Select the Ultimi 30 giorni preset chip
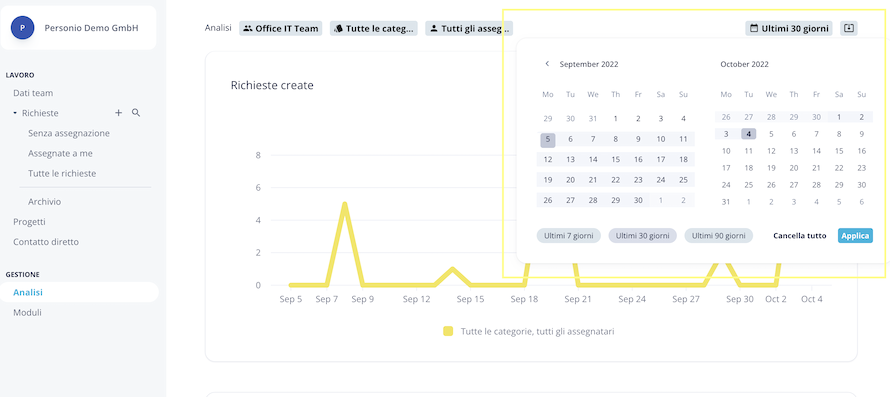 pos(643,236)
